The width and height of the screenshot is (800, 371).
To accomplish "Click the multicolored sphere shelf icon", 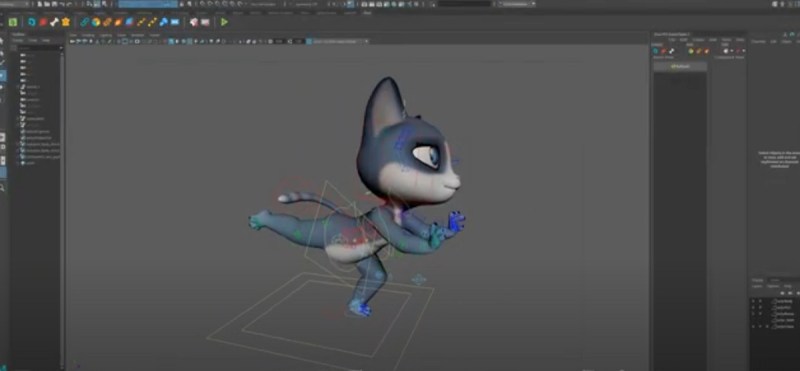I will [96, 22].
